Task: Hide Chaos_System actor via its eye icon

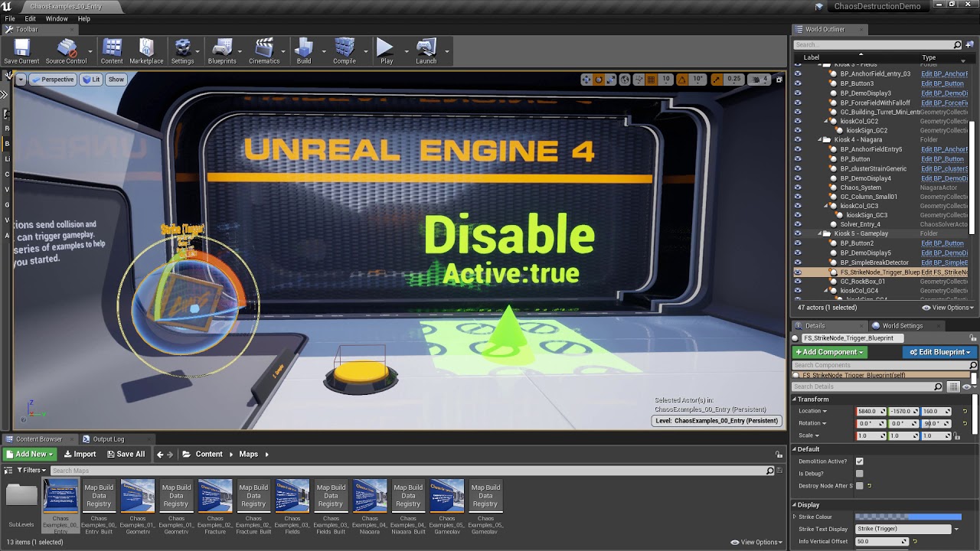Action: click(x=798, y=187)
